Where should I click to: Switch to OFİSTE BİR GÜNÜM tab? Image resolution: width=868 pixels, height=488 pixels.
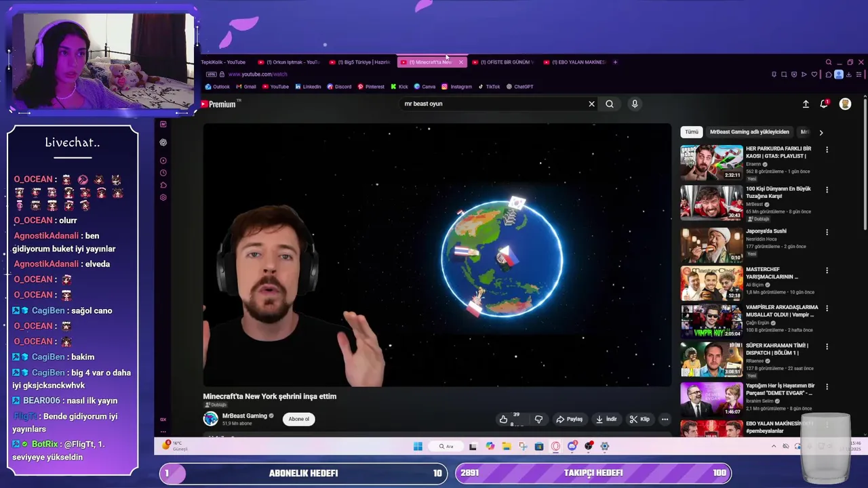[x=502, y=62]
